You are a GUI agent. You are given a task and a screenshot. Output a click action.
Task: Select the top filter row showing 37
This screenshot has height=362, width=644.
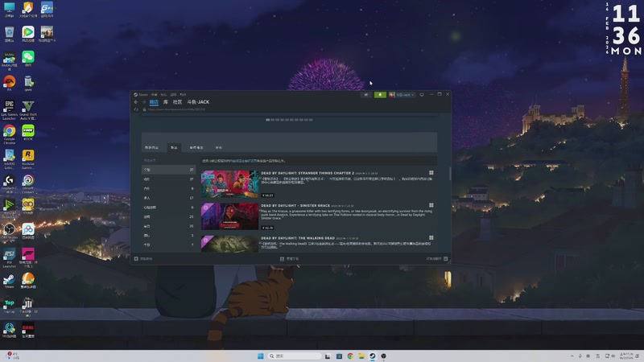coord(169,170)
